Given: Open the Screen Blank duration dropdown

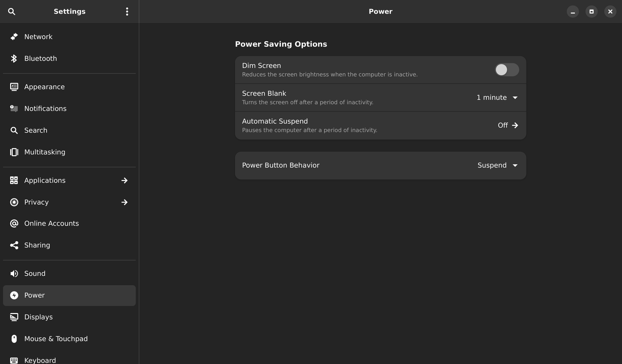Looking at the screenshot, I should tap(497, 97).
